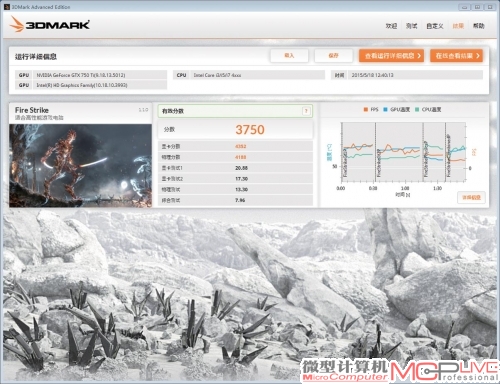This screenshot has height=384, width=500.
Task: Click the orange FPS legend square
Action: point(366,110)
